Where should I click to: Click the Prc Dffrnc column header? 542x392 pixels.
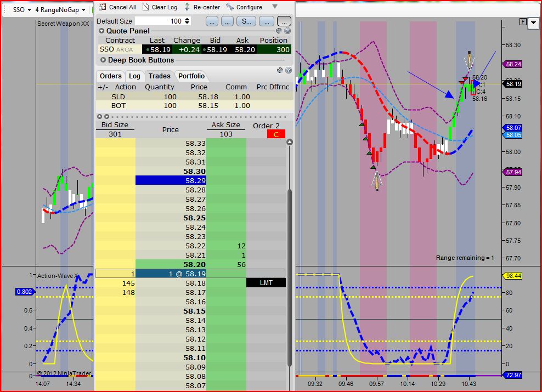(x=273, y=87)
